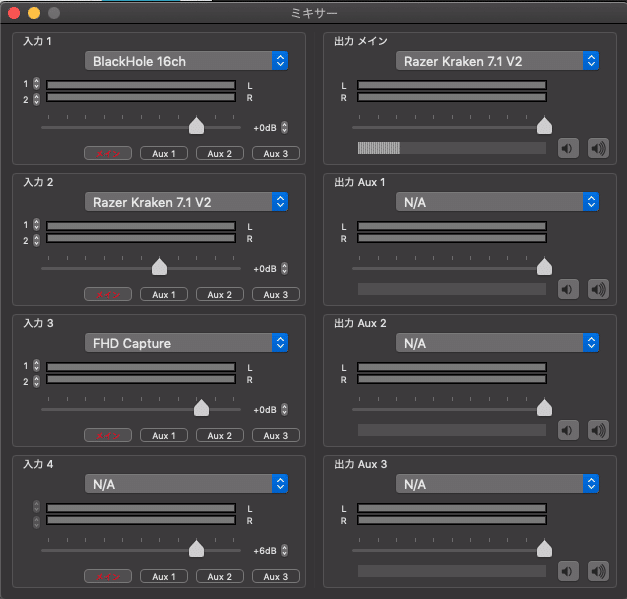The height and width of the screenshot is (599, 627).
Task: Click the 入力 4 gain slider thumb
Action: pos(196,549)
